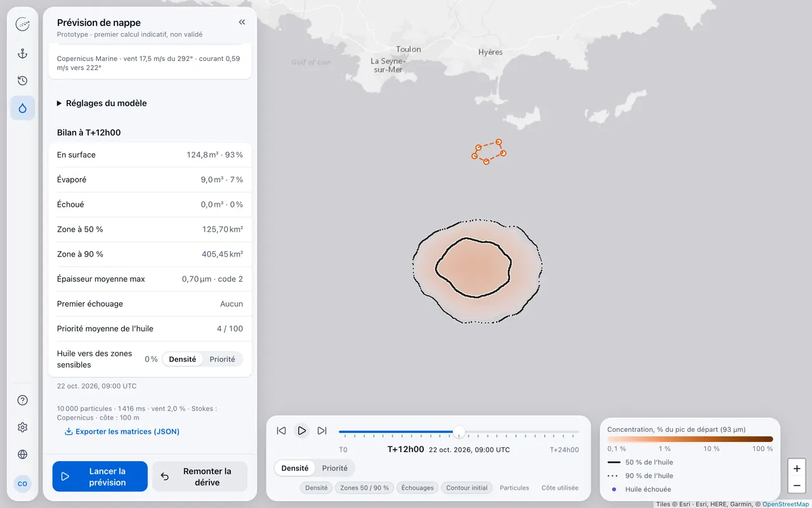Open settings gear icon in sidebar
Screen dimensions: 812x508
(22, 427)
